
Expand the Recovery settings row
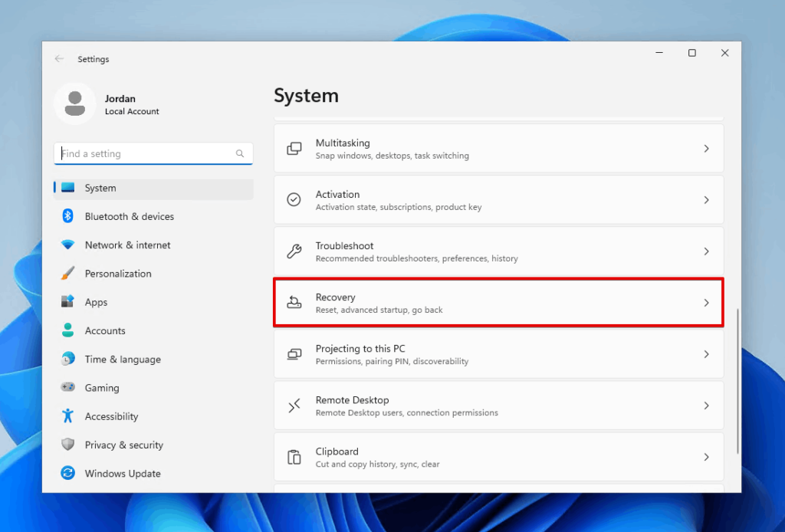(x=498, y=303)
